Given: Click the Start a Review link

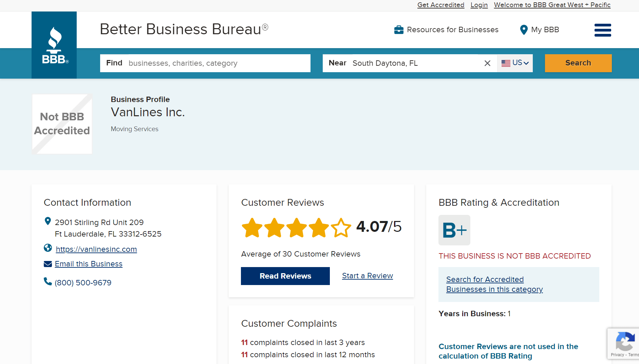Looking at the screenshot, I should pyautogui.click(x=368, y=276).
